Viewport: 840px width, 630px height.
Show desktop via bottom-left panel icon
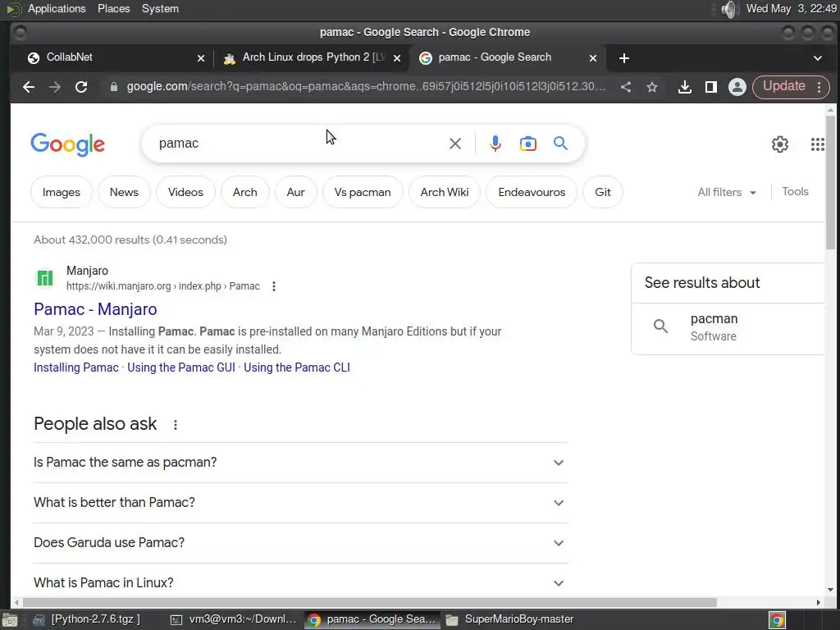coord(10,620)
